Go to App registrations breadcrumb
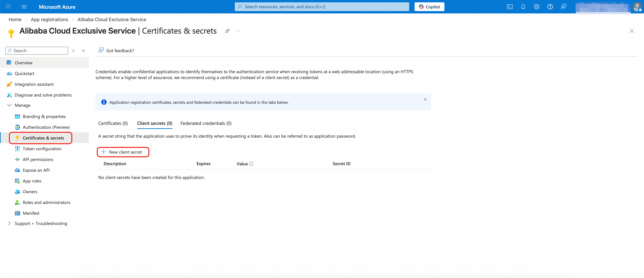The width and height of the screenshot is (644, 278). [49, 19]
